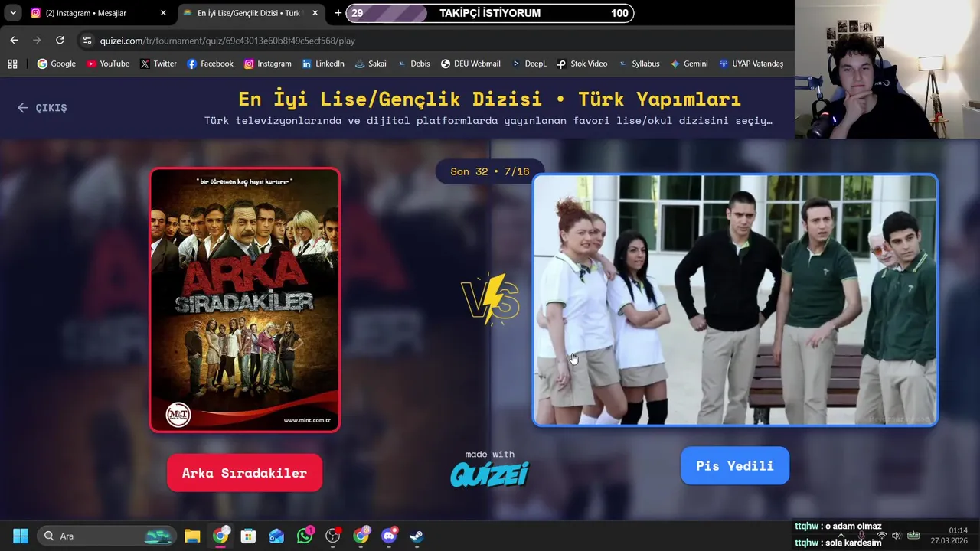Click the browser forward arrow
980x551 pixels.
(37, 40)
